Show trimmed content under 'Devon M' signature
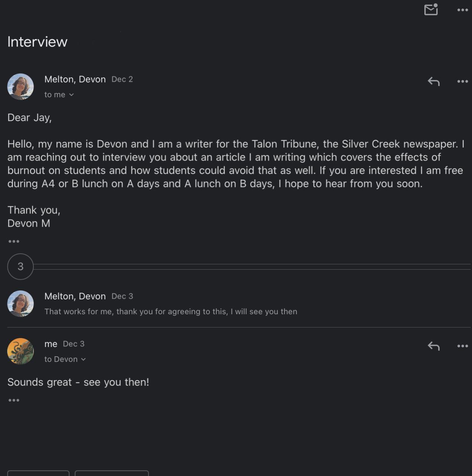This screenshot has height=476, width=472. click(14, 241)
